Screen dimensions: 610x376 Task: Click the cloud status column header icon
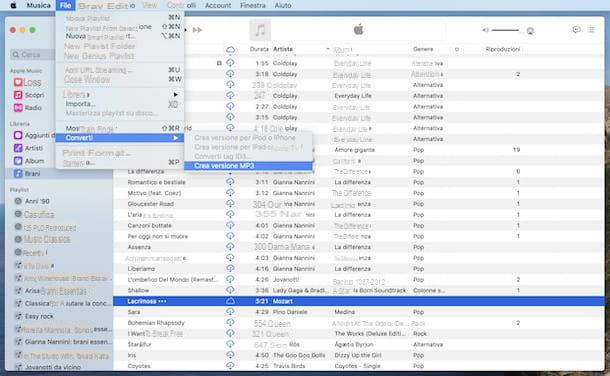point(230,49)
